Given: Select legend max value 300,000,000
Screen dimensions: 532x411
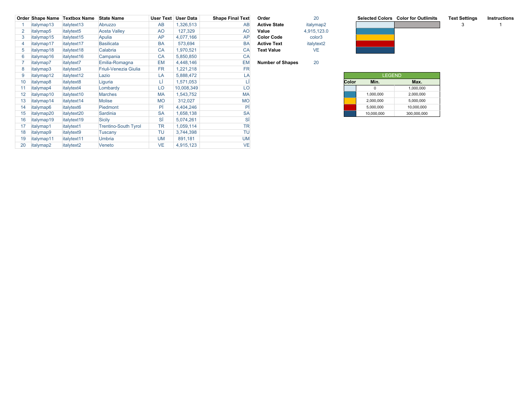Looking at the screenshot, I should coord(417,114).
